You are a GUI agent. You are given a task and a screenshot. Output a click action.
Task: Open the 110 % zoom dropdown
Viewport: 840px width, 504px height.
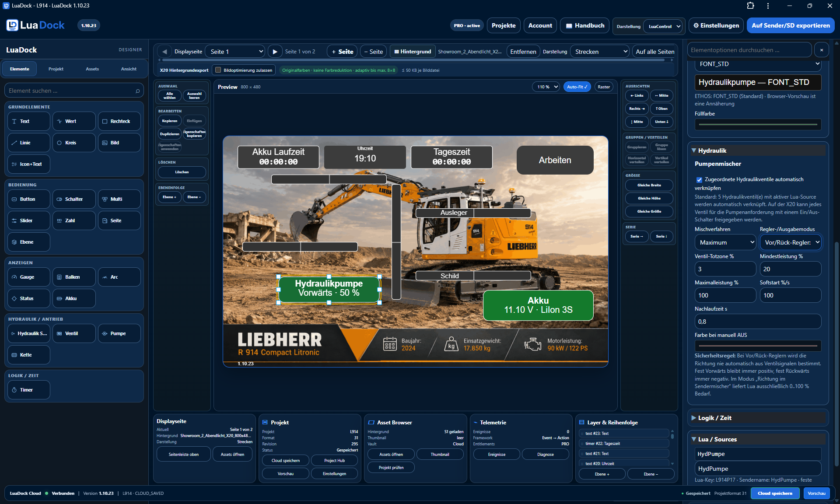(x=546, y=87)
